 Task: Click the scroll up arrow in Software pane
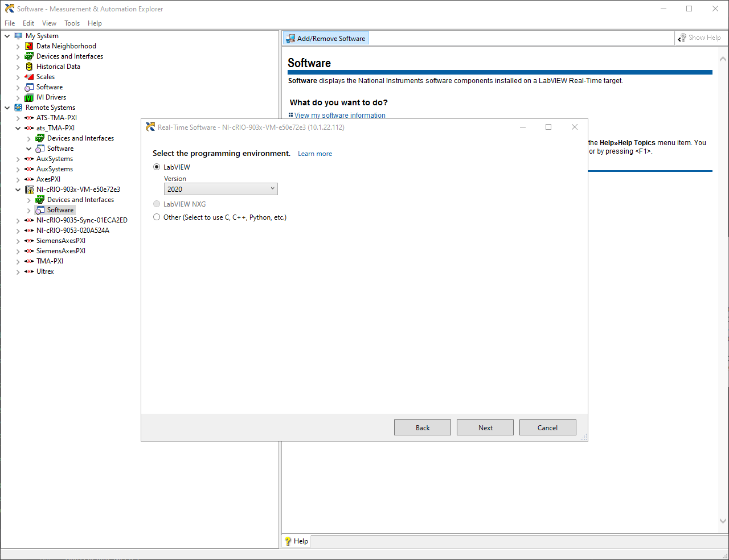(723, 59)
